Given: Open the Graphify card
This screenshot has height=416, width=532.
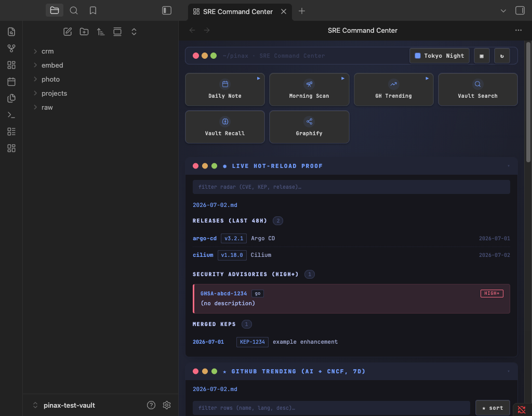Looking at the screenshot, I should [309, 127].
